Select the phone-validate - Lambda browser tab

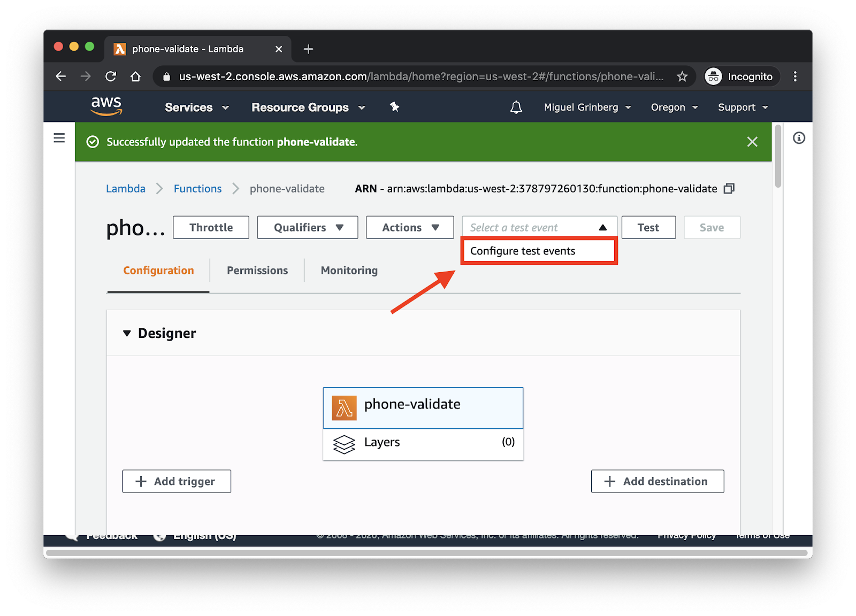click(198, 49)
